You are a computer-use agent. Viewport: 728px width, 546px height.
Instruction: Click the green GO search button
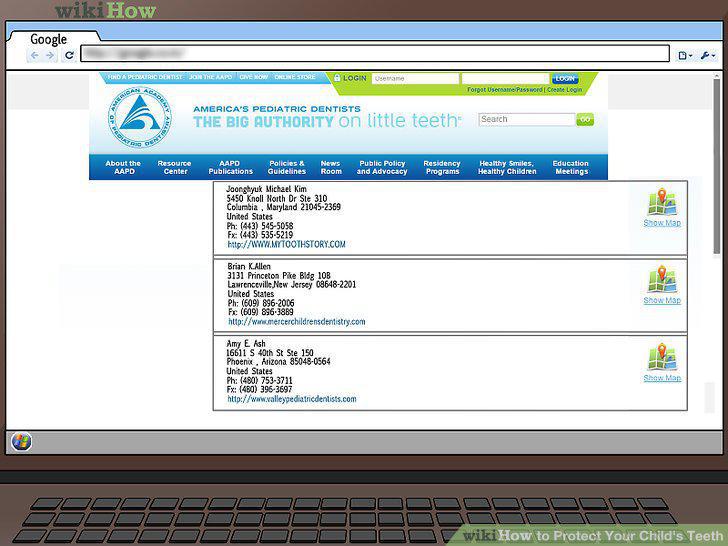pos(585,120)
